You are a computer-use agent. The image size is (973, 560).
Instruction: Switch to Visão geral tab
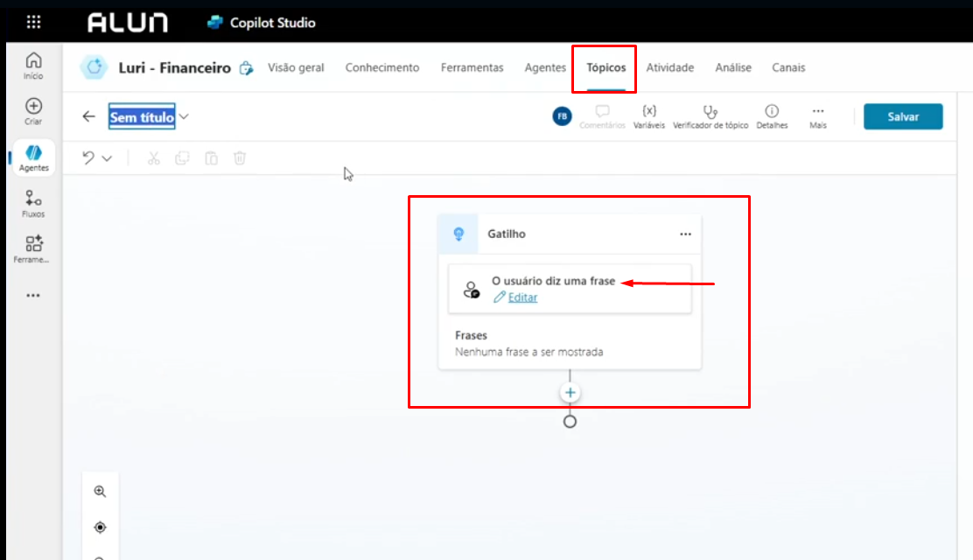click(296, 67)
